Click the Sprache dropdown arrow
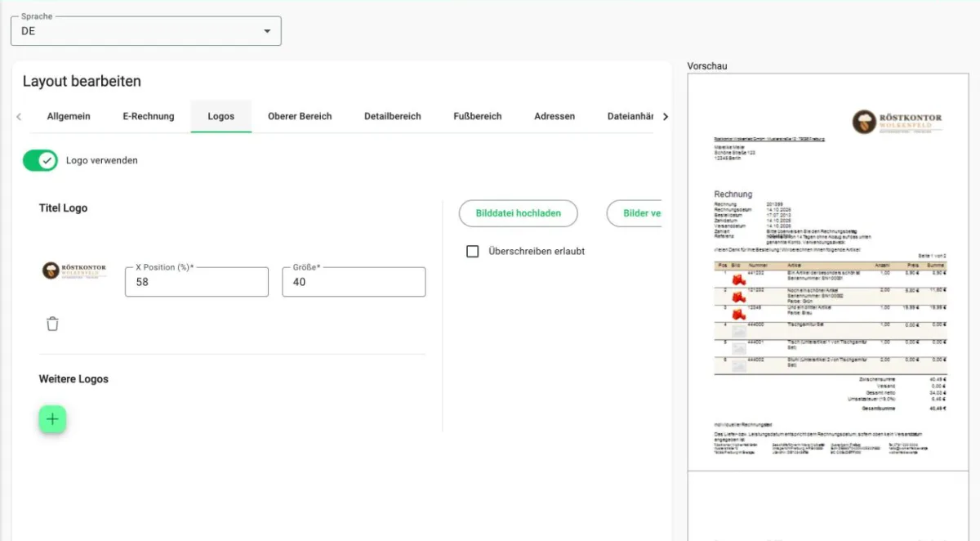980x541 pixels. [266, 31]
